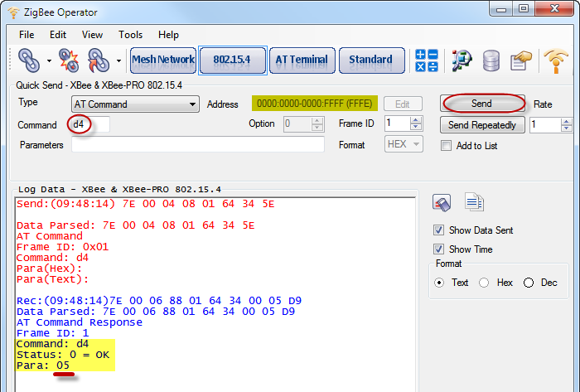Select the Dec format radio button
The image size is (580, 392).
click(529, 283)
